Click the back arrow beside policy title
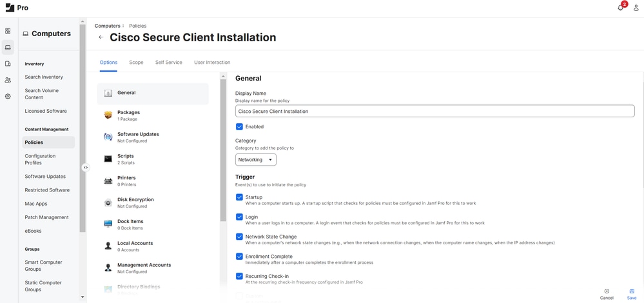Image resolution: width=644 pixels, height=303 pixels. point(101,37)
